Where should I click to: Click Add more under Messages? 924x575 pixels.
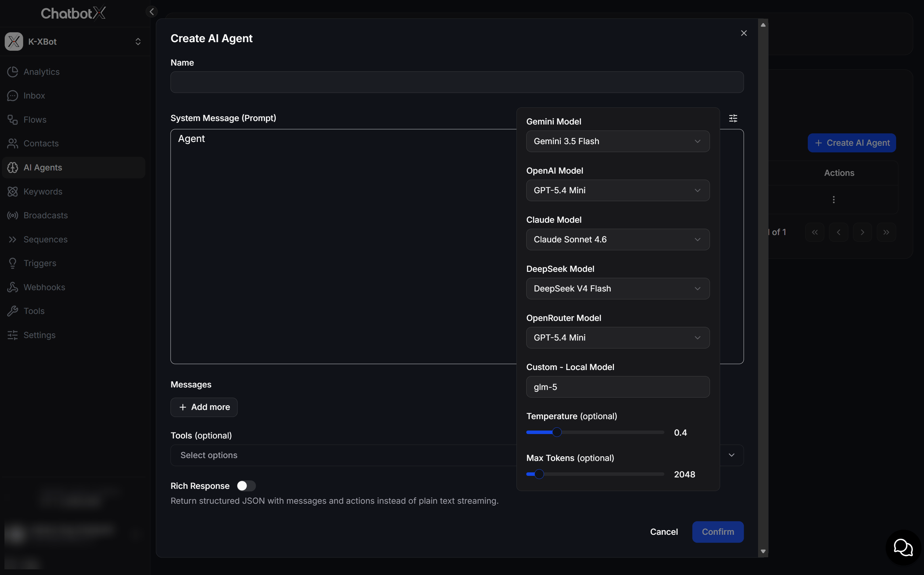pos(204,407)
